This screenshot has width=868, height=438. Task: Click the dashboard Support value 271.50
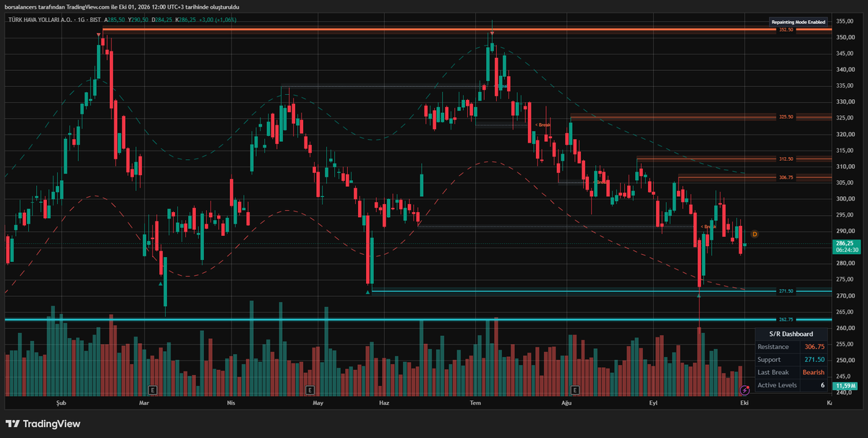(x=814, y=360)
